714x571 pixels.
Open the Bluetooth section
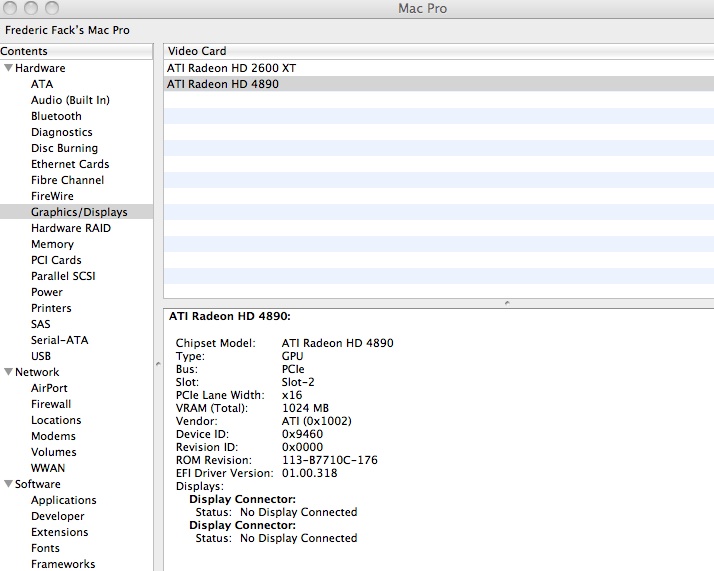(56, 116)
